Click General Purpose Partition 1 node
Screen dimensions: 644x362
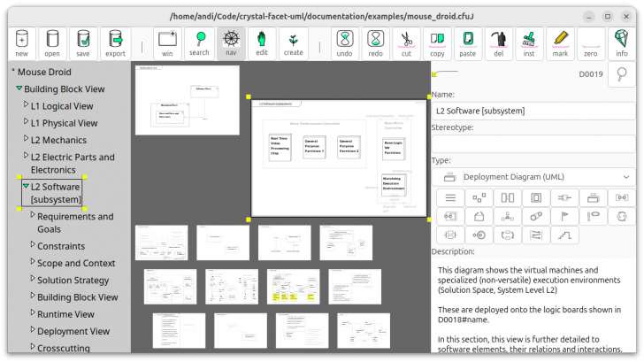[314, 147]
